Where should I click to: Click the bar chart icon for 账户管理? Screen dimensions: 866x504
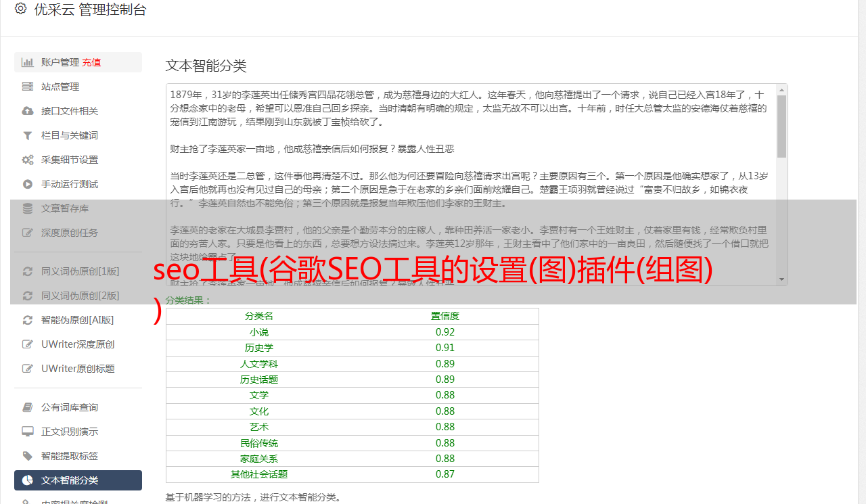(x=28, y=62)
